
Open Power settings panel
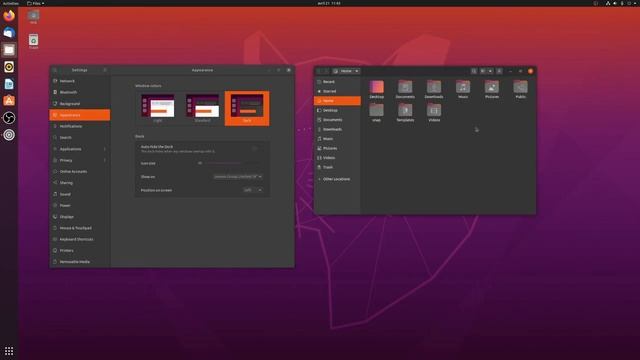[80, 205]
